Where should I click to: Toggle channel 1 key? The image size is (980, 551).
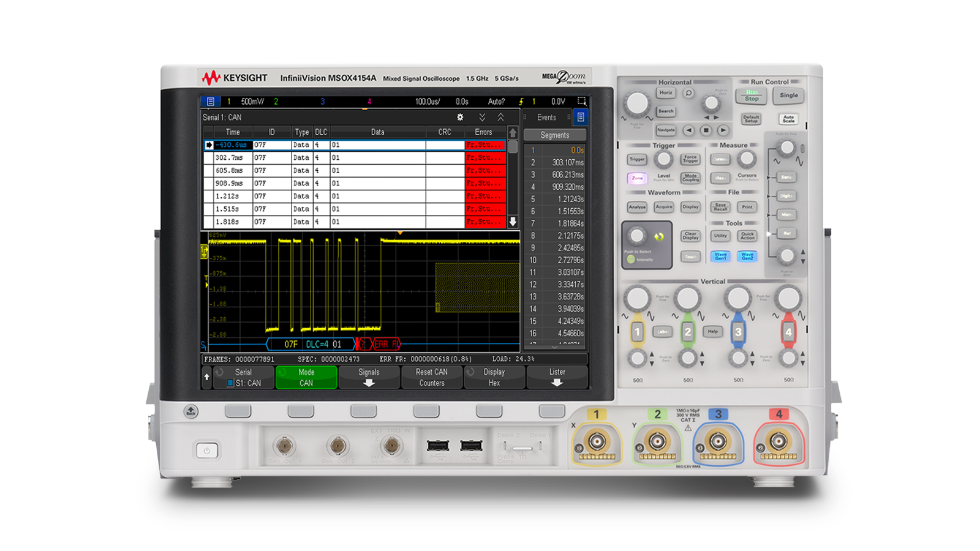point(637,332)
